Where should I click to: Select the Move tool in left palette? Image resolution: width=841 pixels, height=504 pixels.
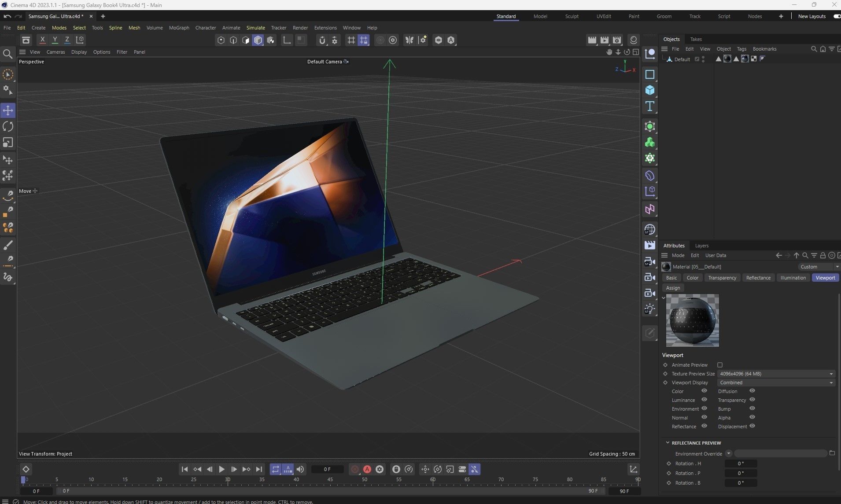pos(8,110)
